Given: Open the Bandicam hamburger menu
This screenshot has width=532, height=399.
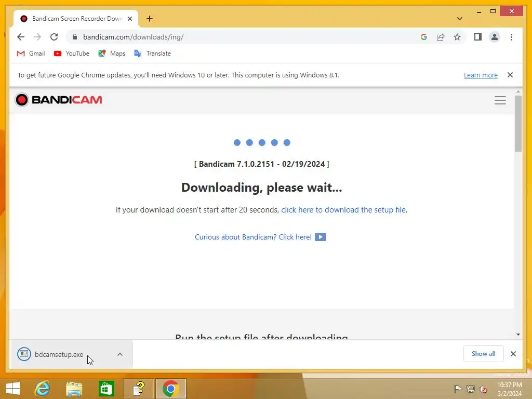Looking at the screenshot, I should (500, 100).
